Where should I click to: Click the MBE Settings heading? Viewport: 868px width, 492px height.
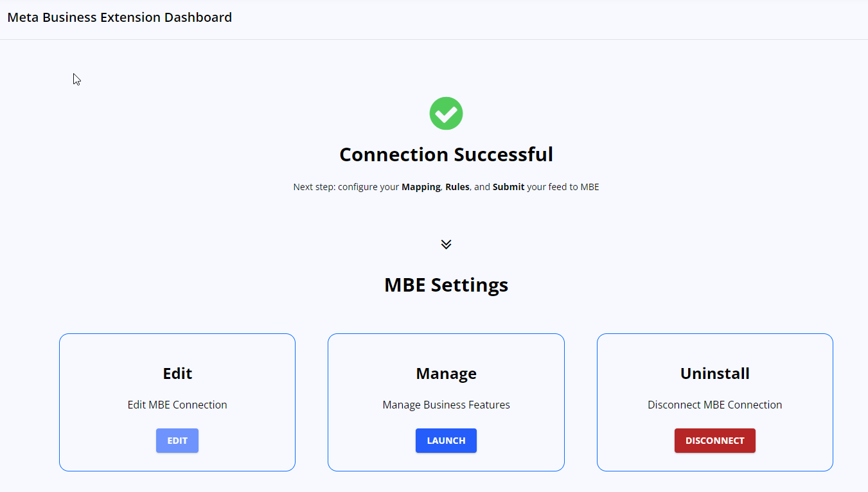446,285
